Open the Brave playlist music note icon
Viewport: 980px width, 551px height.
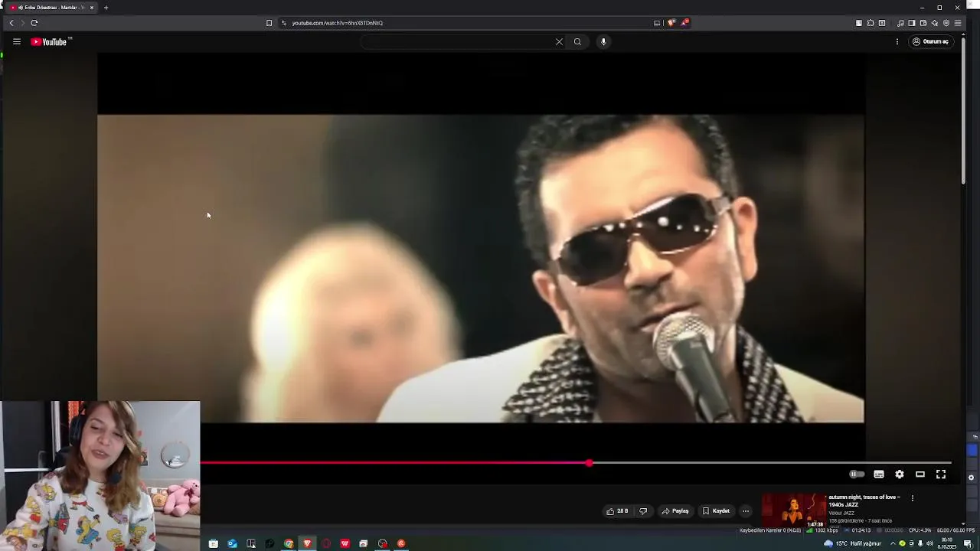(900, 23)
